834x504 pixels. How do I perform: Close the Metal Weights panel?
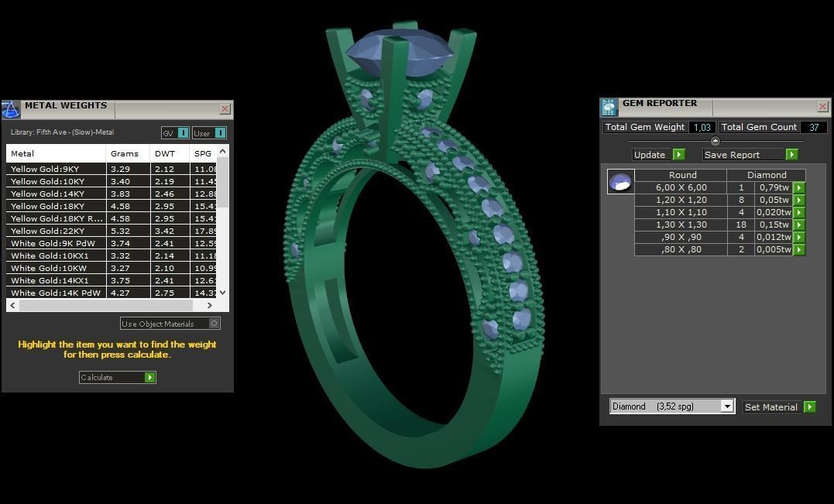point(225,109)
